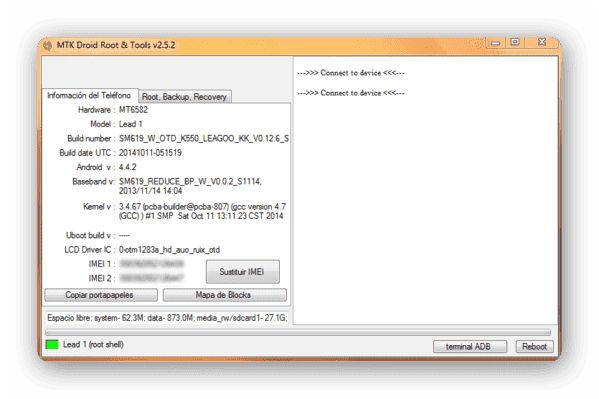Click Build date value 20141011-051519
The image size is (599, 399).
150,153
